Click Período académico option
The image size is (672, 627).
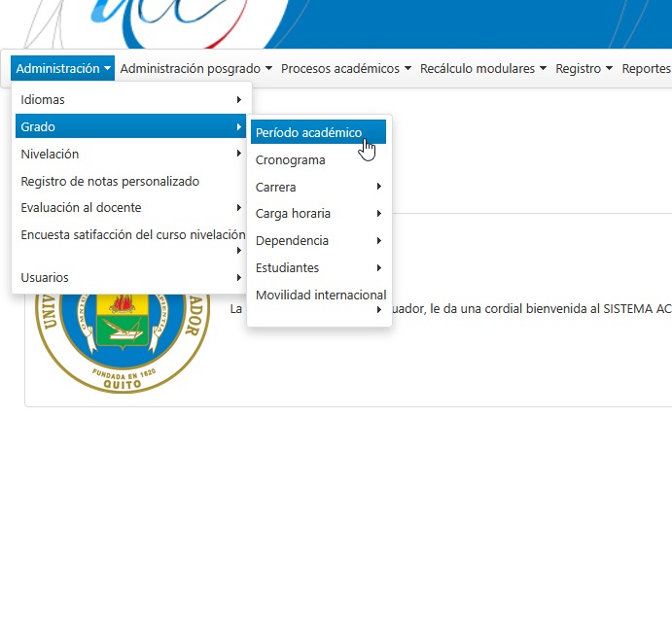(x=308, y=133)
